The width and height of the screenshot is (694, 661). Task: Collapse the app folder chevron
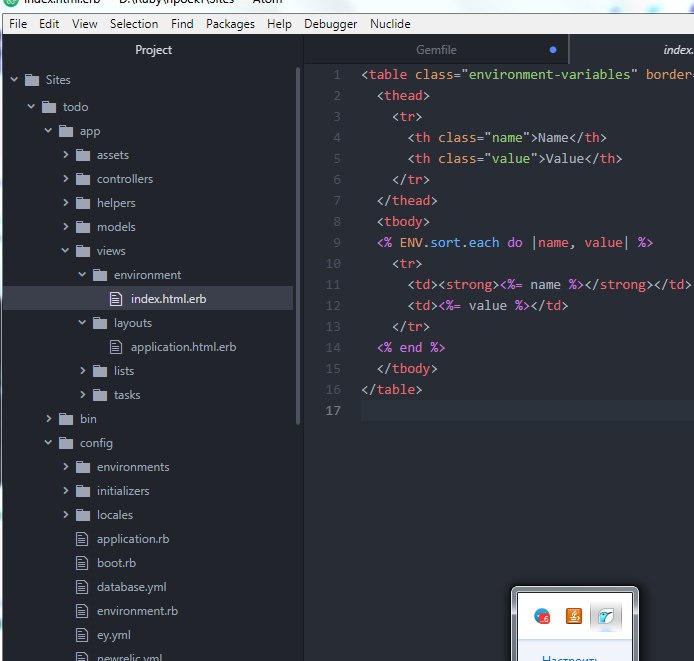pyautogui.click(x=48, y=131)
